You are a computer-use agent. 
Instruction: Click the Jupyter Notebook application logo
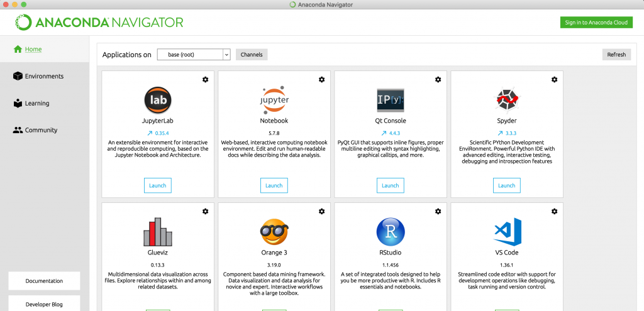(274, 100)
